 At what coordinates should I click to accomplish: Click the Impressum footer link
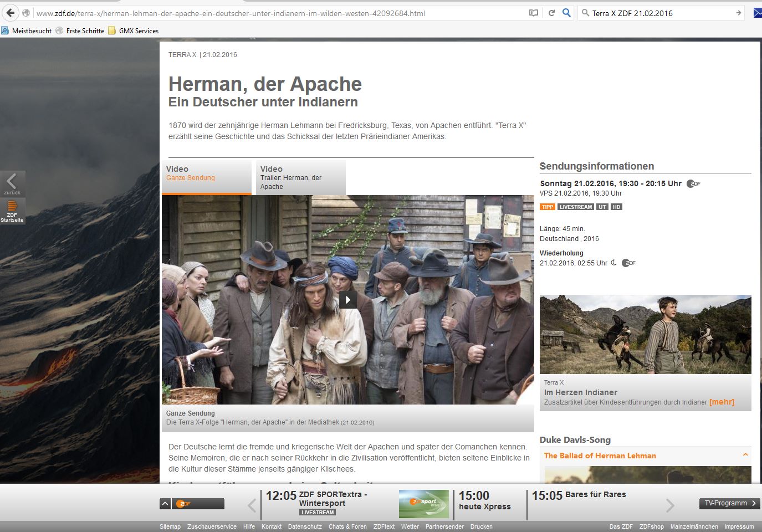click(x=739, y=526)
